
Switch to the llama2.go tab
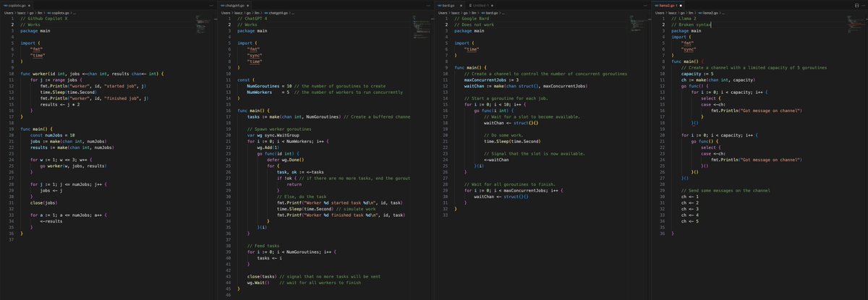point(667,5)
